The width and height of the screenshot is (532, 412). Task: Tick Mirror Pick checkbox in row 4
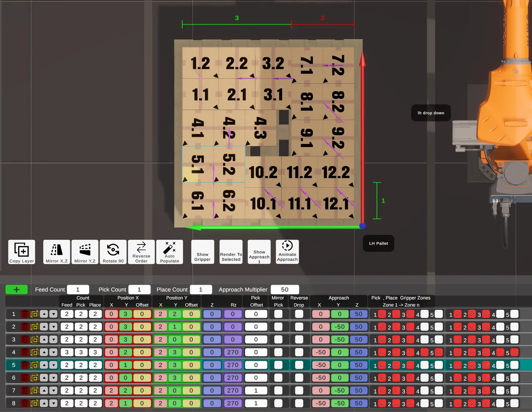[279, 352]
